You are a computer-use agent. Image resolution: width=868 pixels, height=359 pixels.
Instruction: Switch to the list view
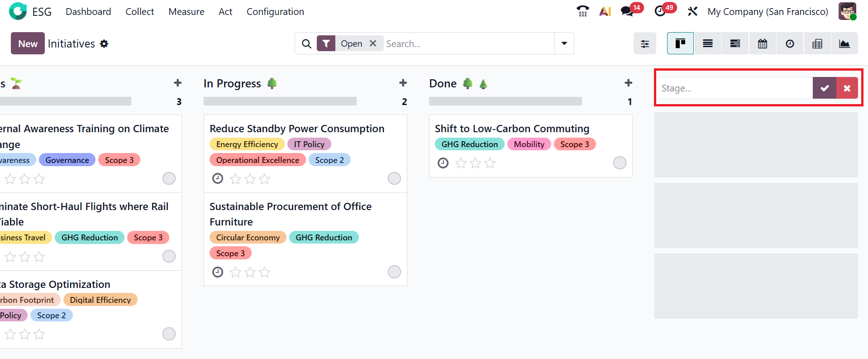pos(708,43)
